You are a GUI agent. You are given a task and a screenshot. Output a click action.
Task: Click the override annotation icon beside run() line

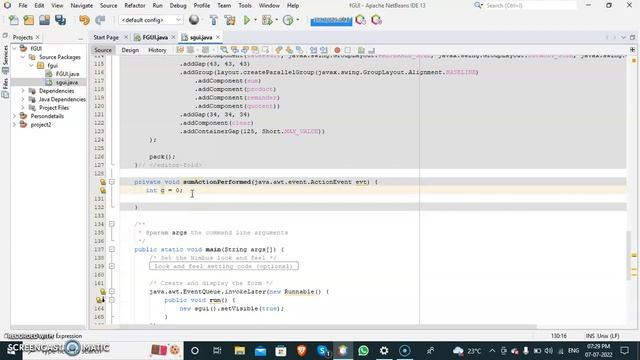(100, 300)
